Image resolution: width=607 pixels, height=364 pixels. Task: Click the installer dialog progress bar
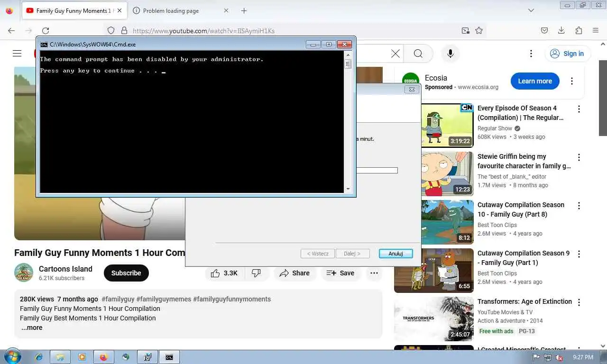377,170
